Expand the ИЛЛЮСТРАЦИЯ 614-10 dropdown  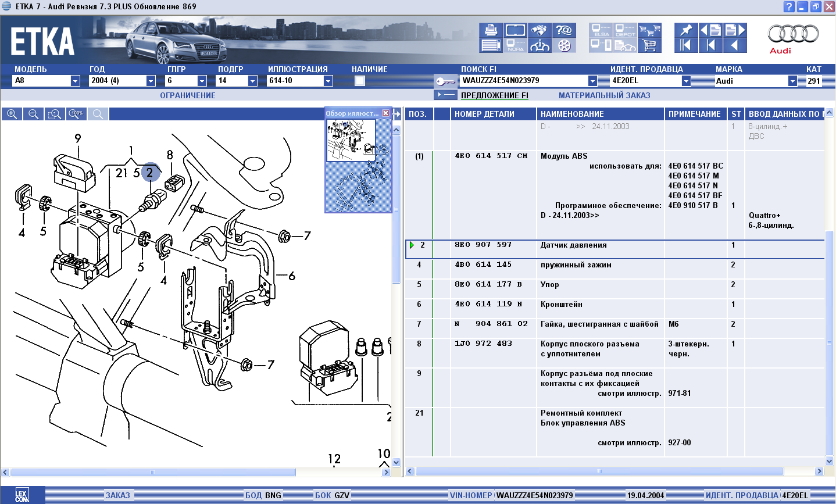click(x=328, y=81)
